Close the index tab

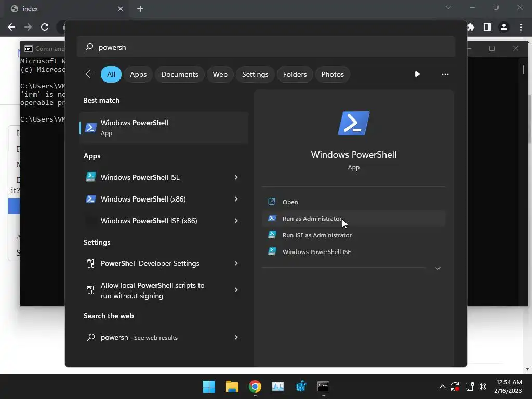tap(121, 9)
